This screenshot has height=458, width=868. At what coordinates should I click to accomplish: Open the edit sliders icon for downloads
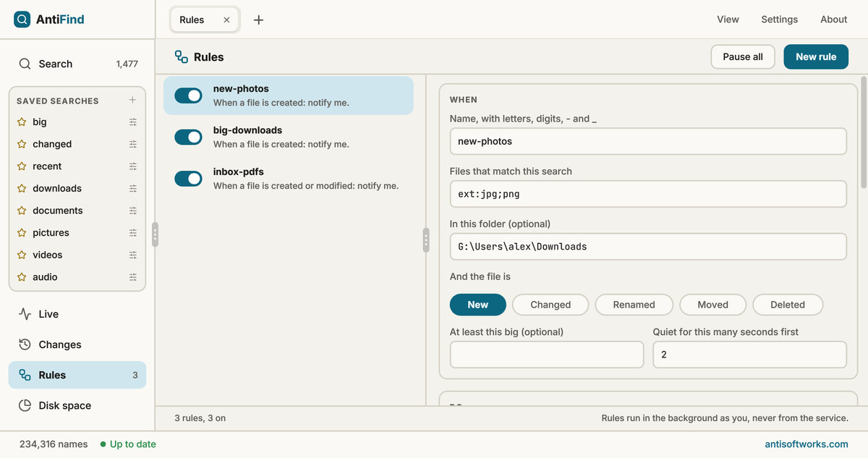(x=133, y=188)
